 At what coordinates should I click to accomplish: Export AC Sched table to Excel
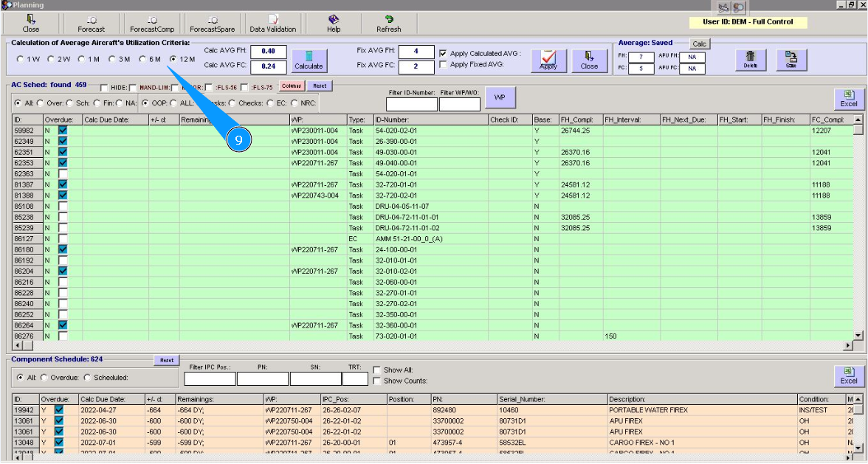(849, 99)
